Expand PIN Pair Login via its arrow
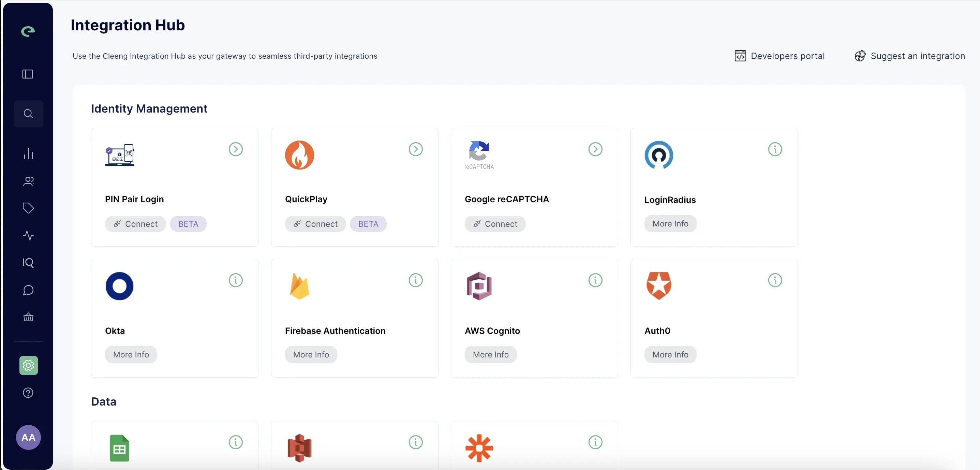This screenshot has height=470, width=980. (236, 149)
